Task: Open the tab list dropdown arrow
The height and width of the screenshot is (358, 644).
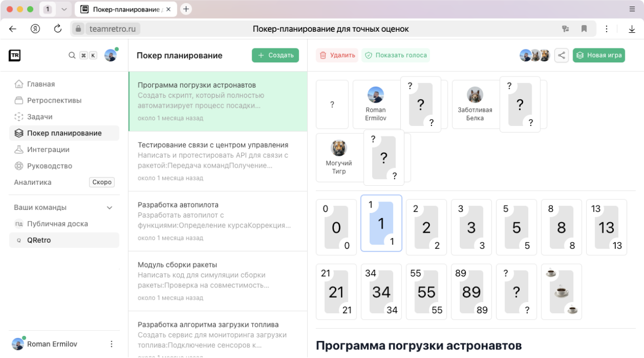Action: [64, 9]
